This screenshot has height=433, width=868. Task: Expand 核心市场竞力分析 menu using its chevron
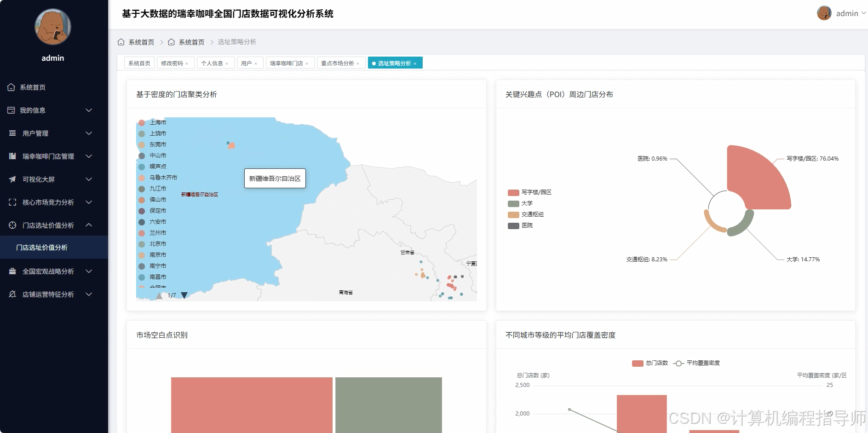(x=89, y=202)
